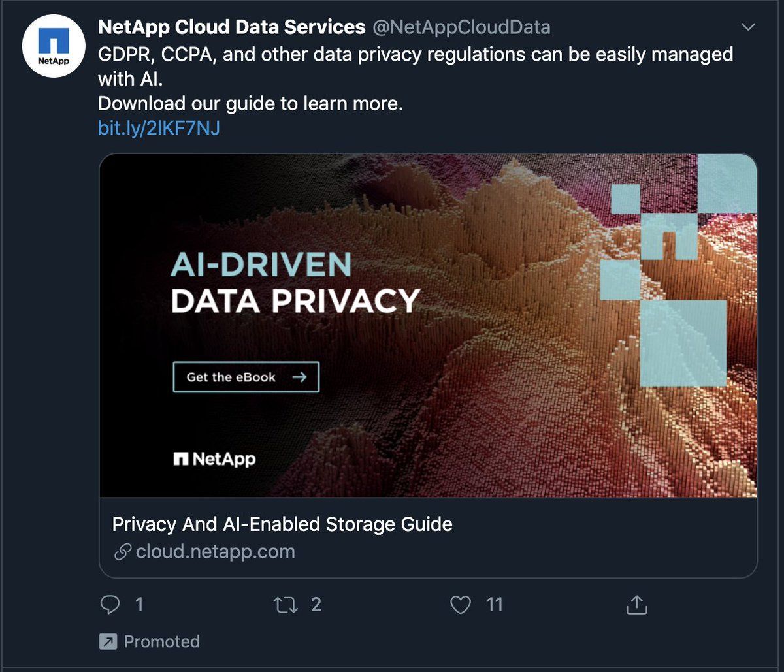Viewport: 784px width, 672px height.
Task: Reply to the tweet via speech bubble icon
Action: click(x=110, y=605)
